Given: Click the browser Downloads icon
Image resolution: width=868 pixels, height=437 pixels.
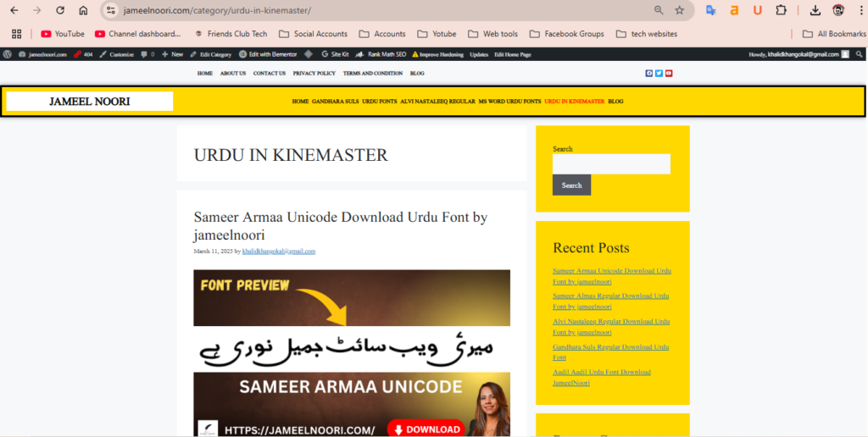Looking at the screenshot, I should tap(815, 10).
